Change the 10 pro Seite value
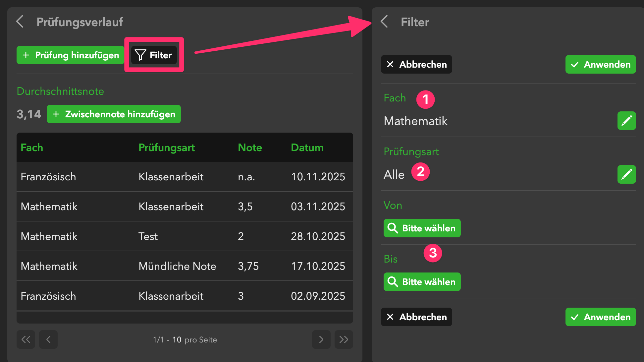This screenshot has width=644, height=362. [177, 340]
